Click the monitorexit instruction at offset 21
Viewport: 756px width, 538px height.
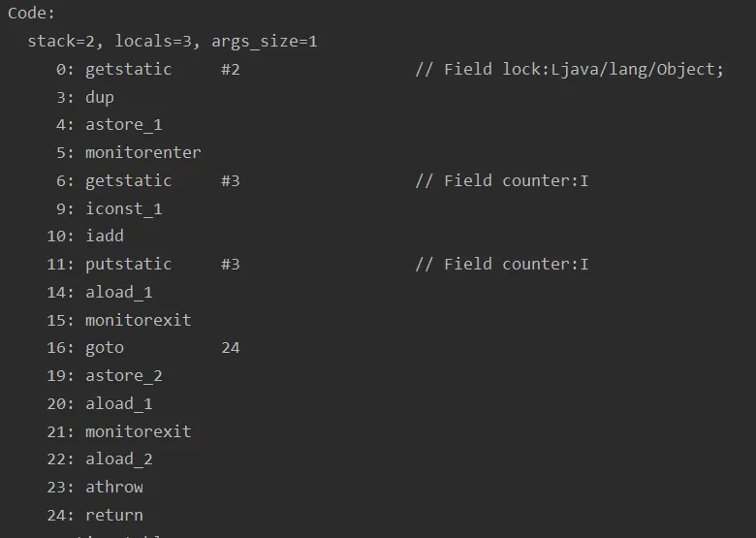tap(138, 431)
